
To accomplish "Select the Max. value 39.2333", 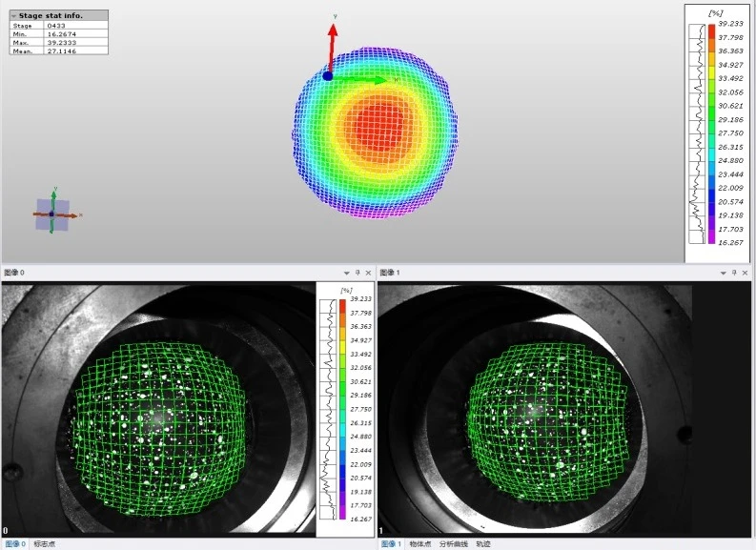I will click(x=62, y=43).
